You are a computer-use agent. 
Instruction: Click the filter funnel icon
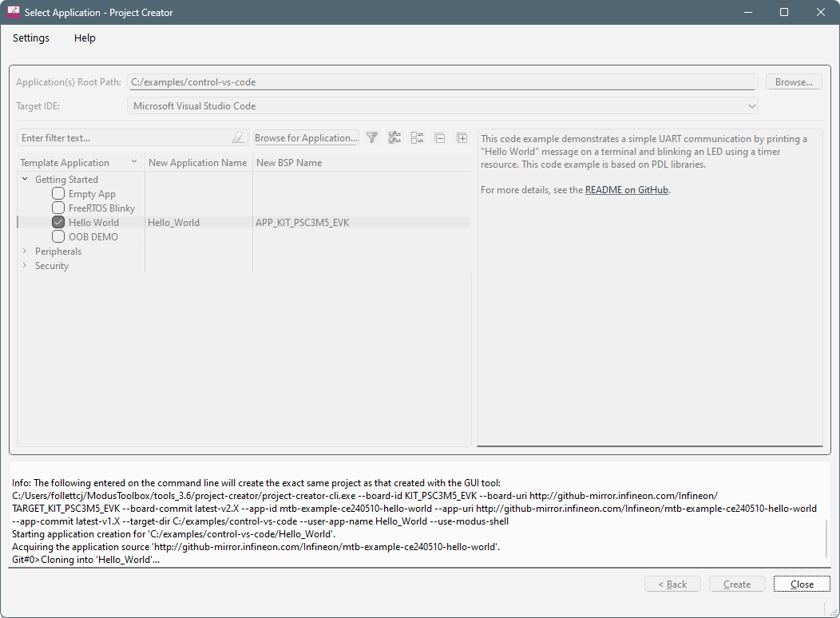372,138
